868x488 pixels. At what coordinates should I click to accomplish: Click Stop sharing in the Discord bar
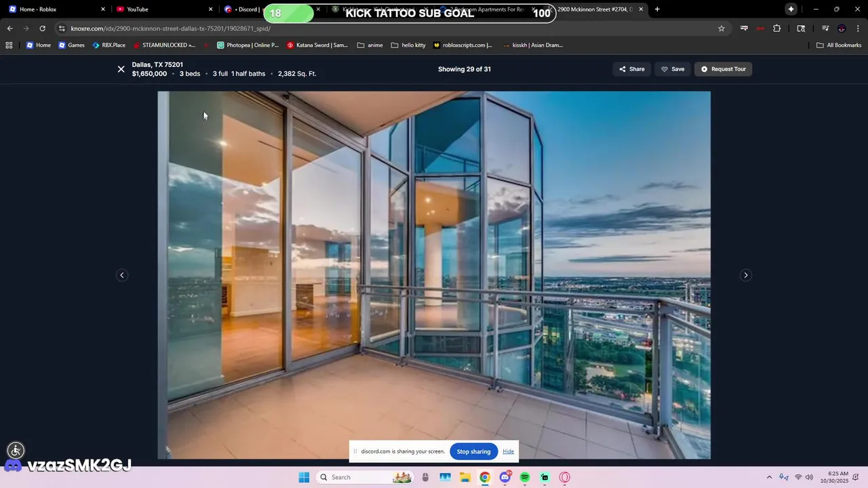[473, 451]
